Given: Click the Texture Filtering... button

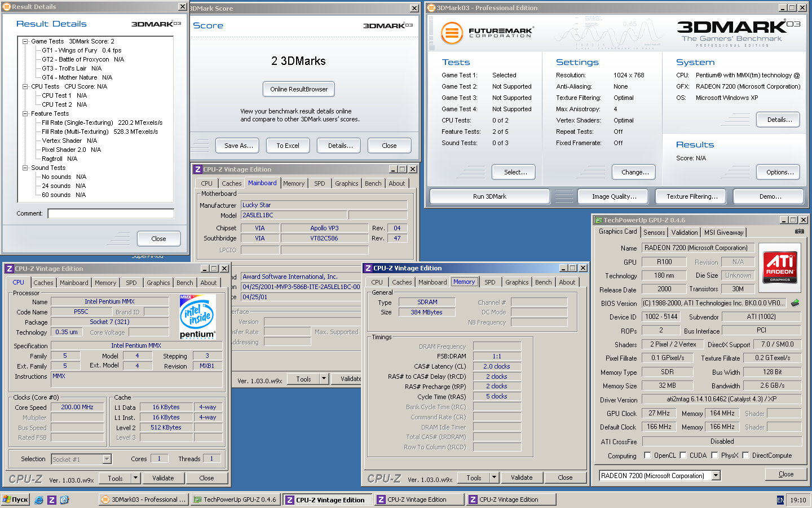Looking at the screenshot, I should [x=692, y=196].
